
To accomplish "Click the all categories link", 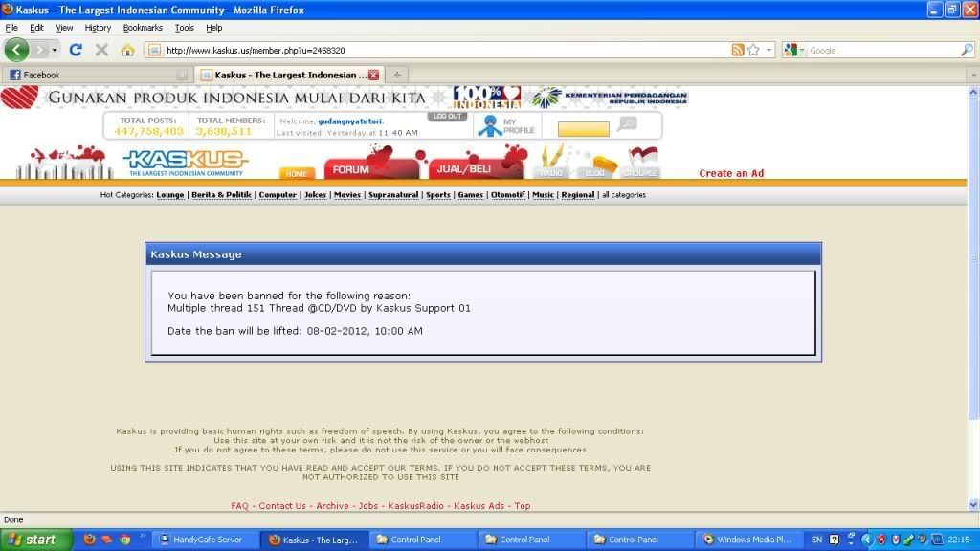I will pyautogui.click(x=624, y=195).
